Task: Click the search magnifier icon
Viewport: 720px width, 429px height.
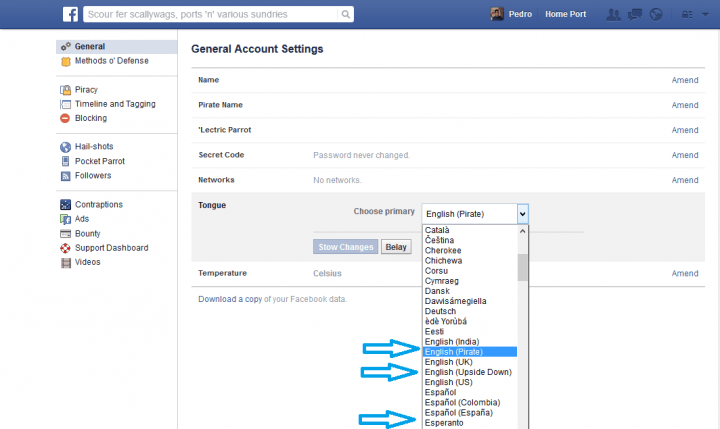Action: coord(346,14)
